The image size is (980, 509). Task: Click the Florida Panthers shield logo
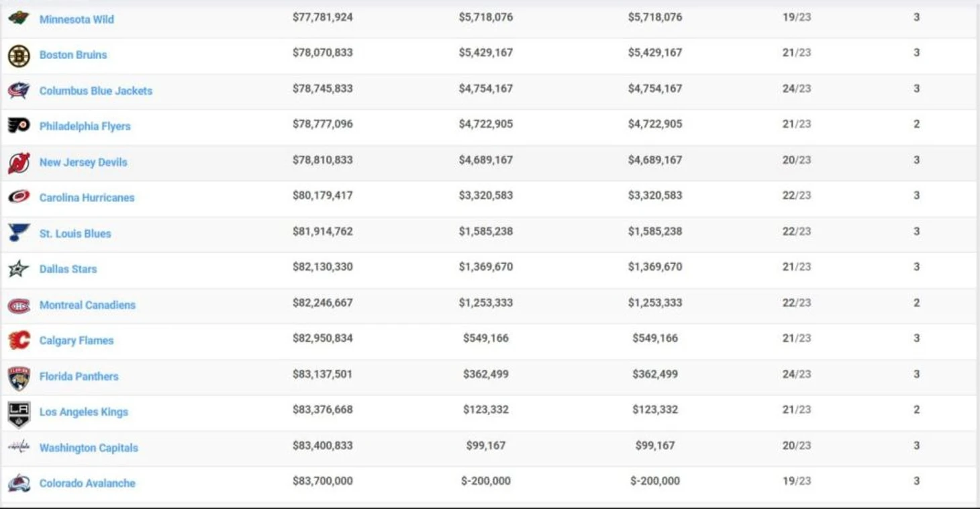[19, 378]
